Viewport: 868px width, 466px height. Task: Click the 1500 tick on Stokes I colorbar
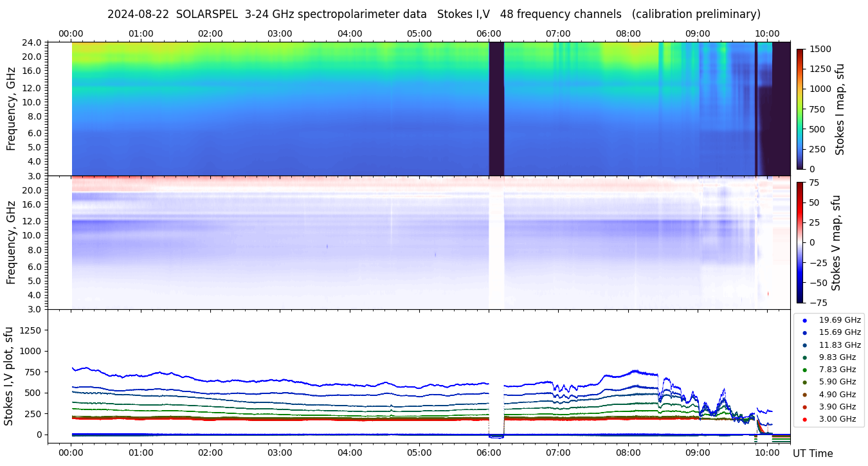(x=819, y=49)
